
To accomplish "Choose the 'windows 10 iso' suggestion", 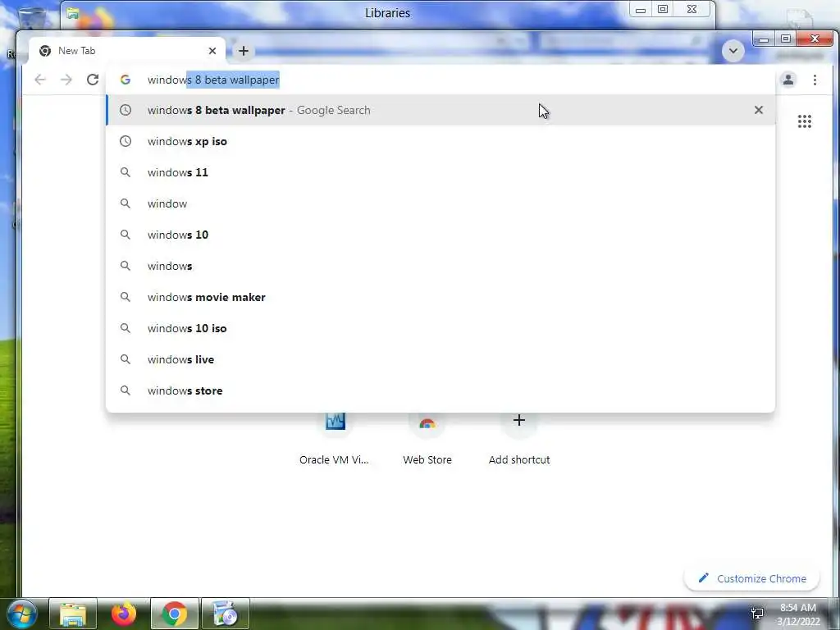I will [x=441, y=328].
